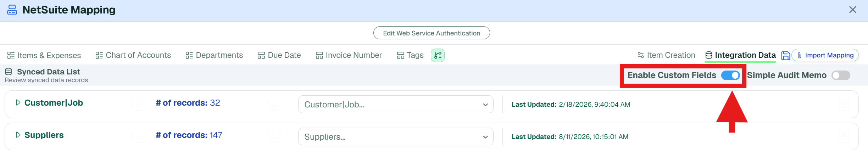Open Edit Web Service Authentication
The height and width of the screenshot is (151, 868).
point(432,33)
